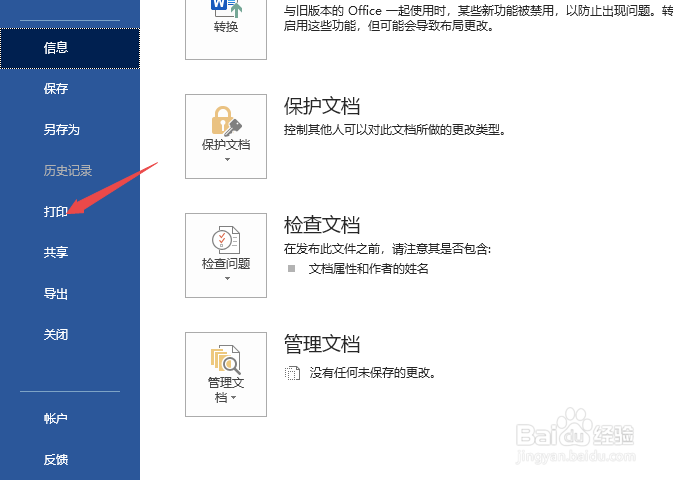Screen dimensions: 673x480
Task: Click text 文档属性和作者的姓名
Action: tap(368, 269)
